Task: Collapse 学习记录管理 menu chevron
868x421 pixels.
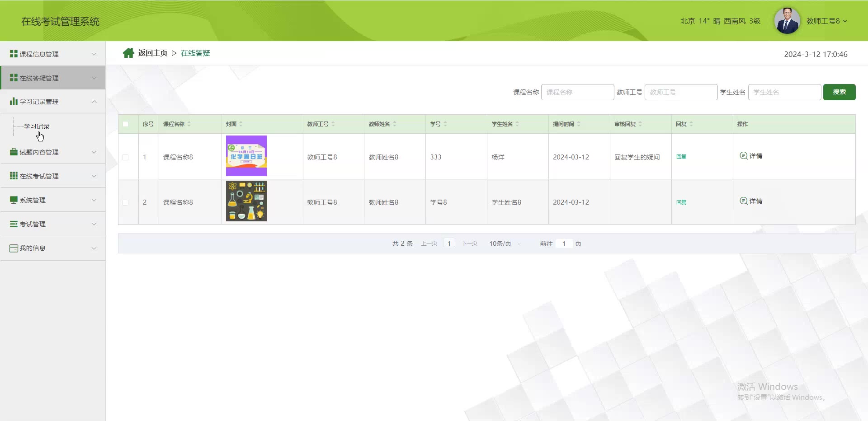Action: 94,102
